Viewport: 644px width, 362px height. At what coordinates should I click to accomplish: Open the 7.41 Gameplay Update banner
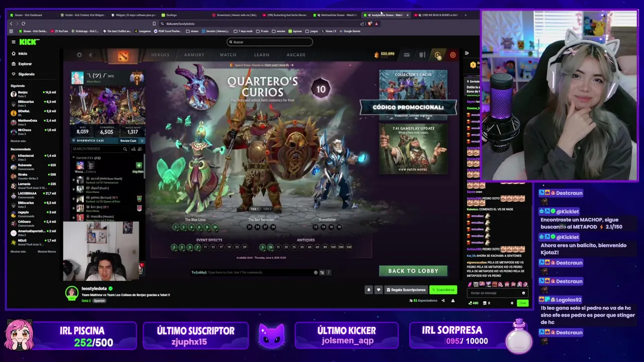413,148
